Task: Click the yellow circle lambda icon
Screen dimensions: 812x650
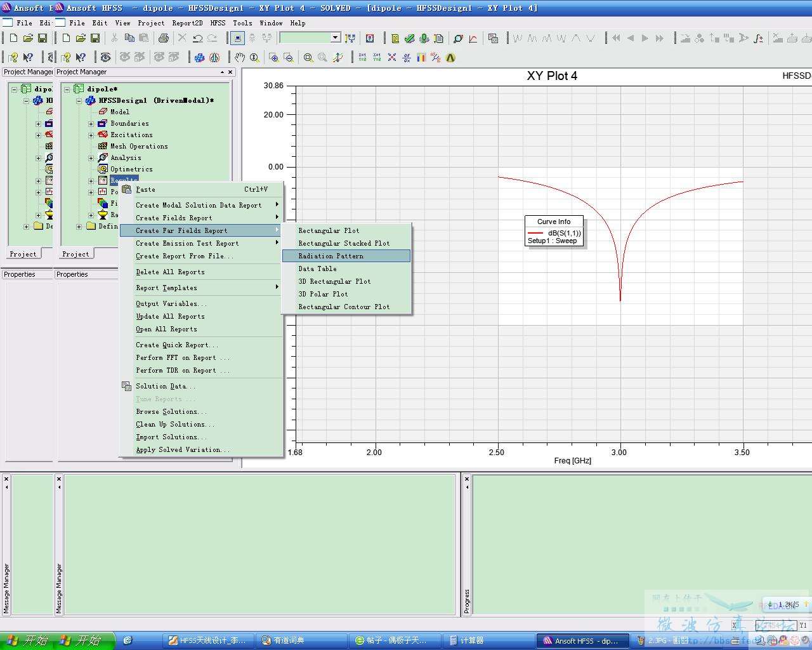Action: coord(450,58)
